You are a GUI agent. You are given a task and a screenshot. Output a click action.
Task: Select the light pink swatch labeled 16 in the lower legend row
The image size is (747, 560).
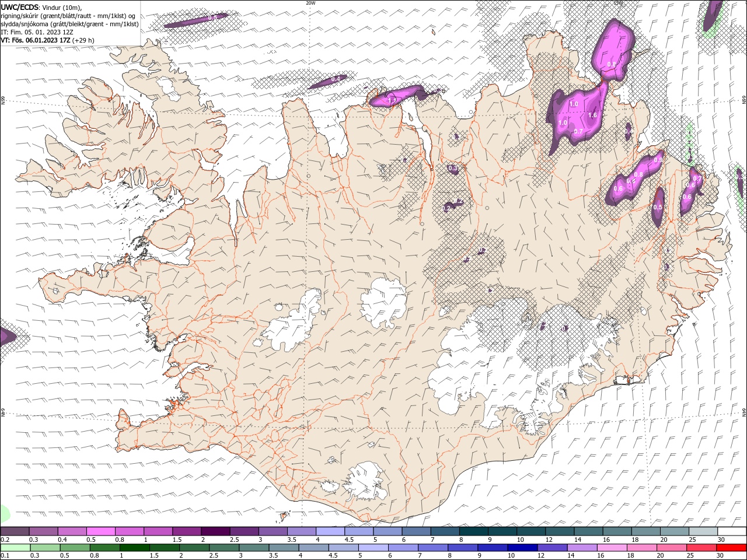pyautogui.click(x=612, y=548)
